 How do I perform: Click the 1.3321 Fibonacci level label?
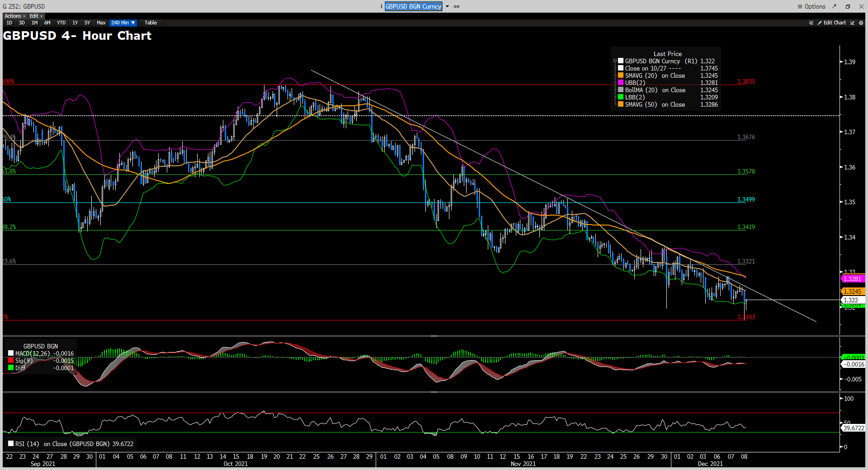click(x=746, y=261)
